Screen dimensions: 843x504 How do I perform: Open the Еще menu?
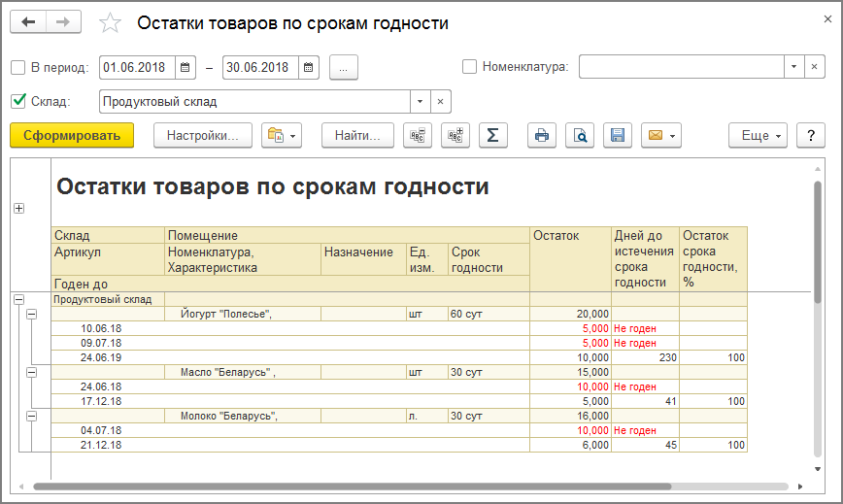759,135
